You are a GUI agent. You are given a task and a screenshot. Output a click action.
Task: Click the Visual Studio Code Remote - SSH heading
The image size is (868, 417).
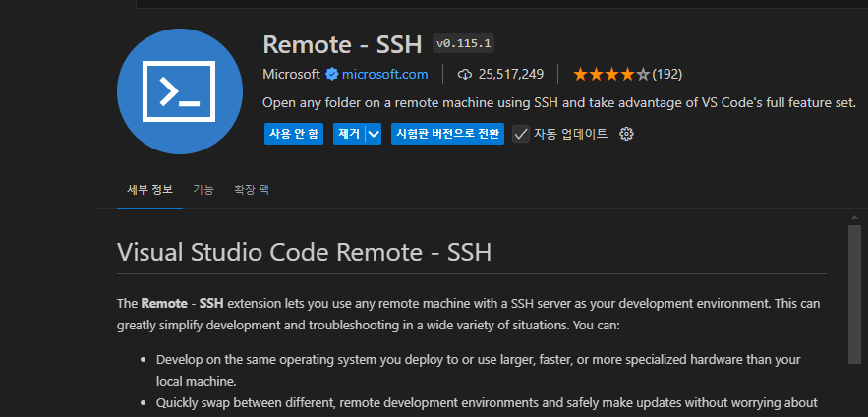[305, 253]
